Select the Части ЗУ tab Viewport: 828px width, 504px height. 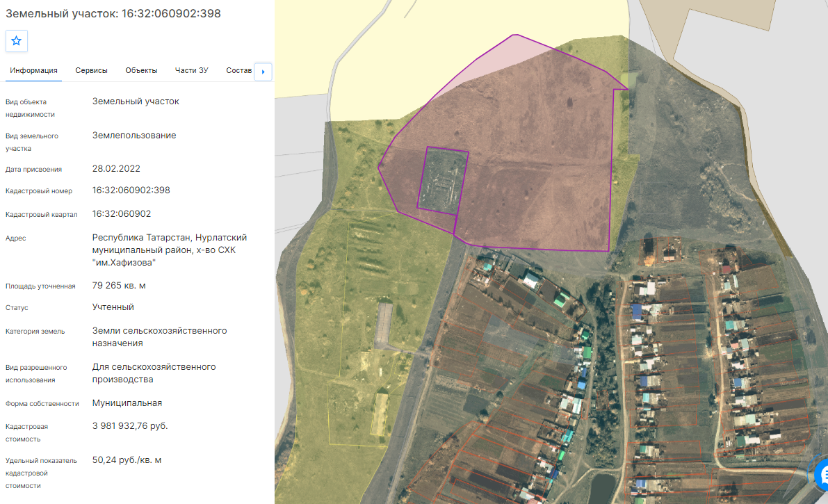click(192, 70)
